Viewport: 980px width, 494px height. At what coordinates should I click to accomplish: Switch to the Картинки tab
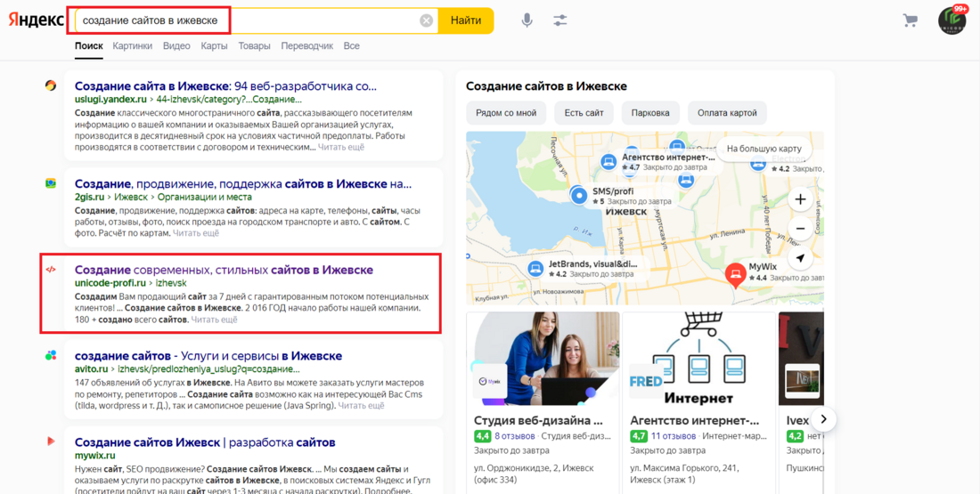[x=133, y=46]
